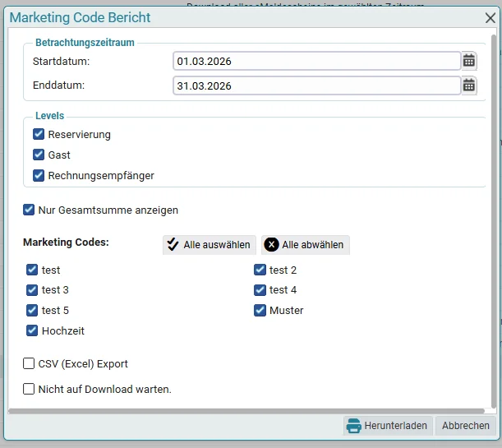Viewport: 502px width, 448px height.
Task: Open the Enddatum calendar picker
Action: coord(468,85)
